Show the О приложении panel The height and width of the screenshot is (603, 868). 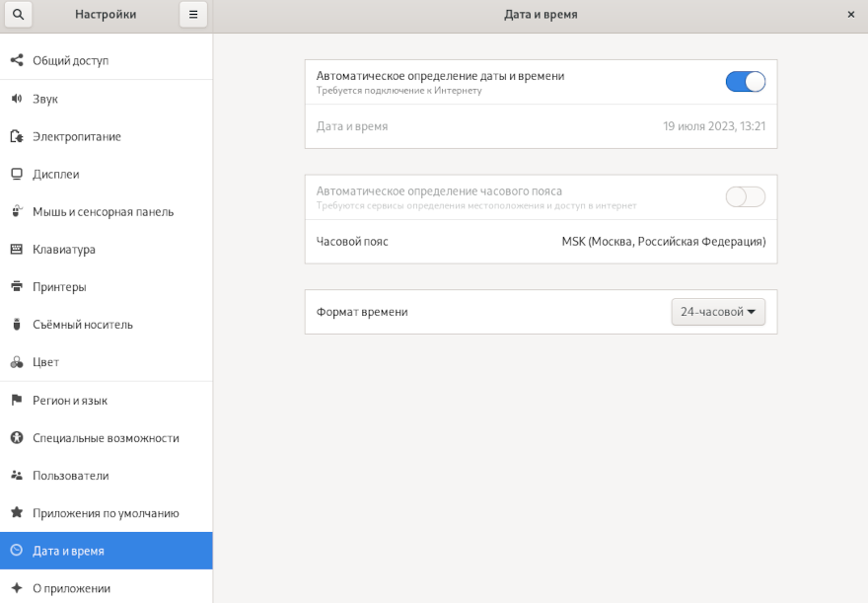pos(71,588)
